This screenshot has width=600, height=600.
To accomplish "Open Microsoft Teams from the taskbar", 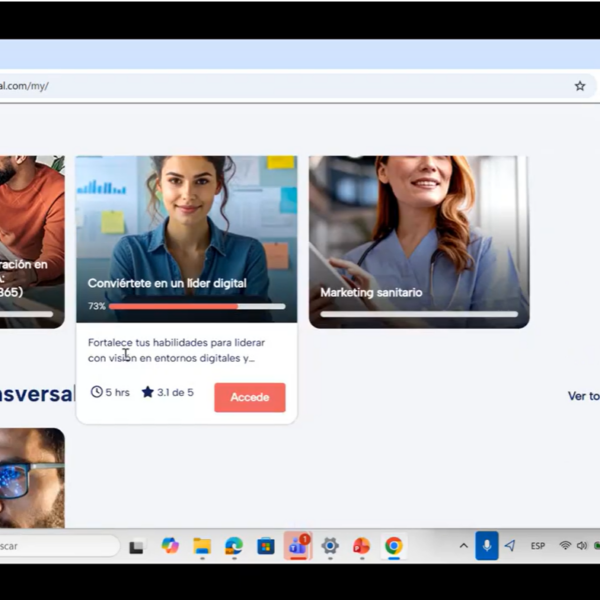I will pos(297,546).
